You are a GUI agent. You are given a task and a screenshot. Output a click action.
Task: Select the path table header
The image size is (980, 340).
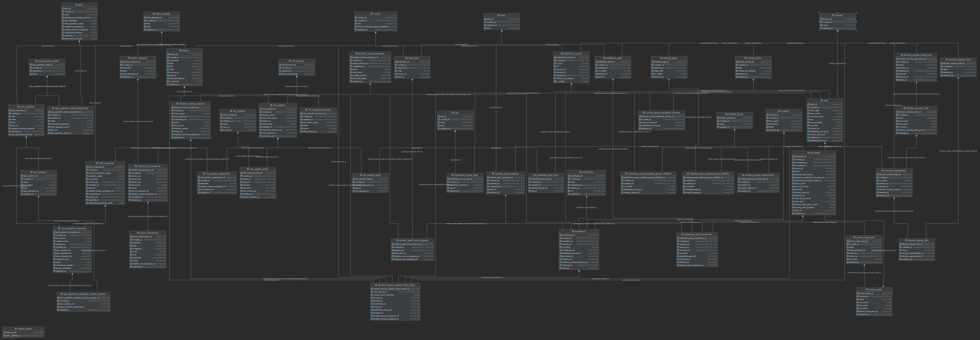501,15
